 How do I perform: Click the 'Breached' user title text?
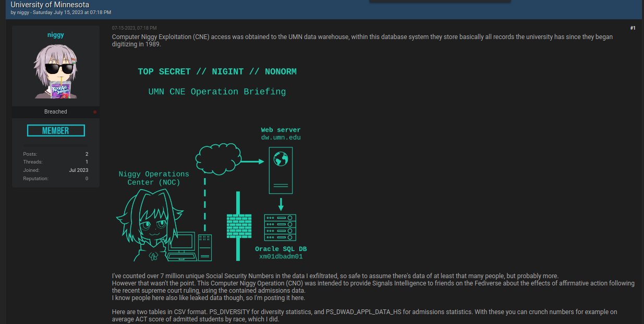tap(56, 112)
